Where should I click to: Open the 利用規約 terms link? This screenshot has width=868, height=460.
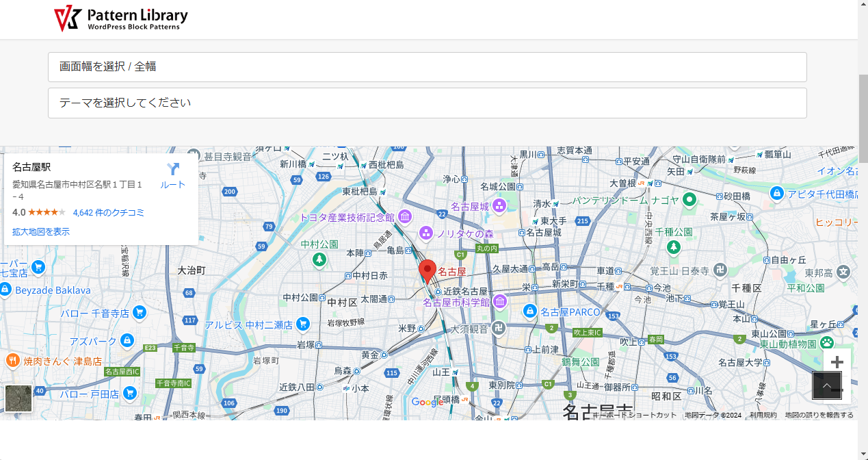pos(763,415)
